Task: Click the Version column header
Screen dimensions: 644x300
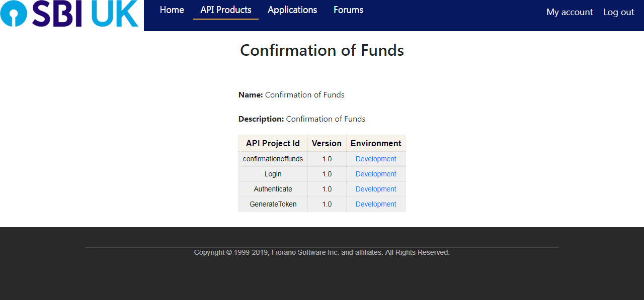Action: pos(327,143)
